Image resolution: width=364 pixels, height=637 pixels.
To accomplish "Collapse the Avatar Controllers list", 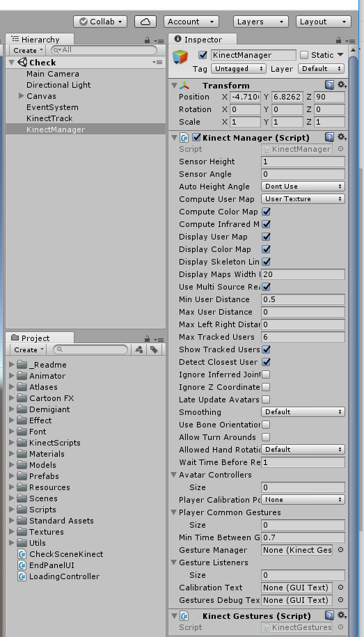I will 174,475.
